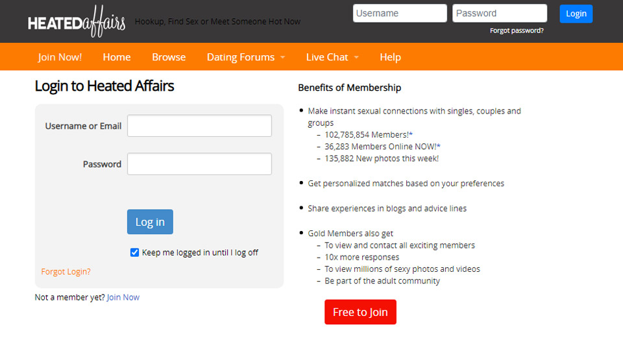The image size is (623, 364).
Task: Focus the header Username field
Action: (x=400, y=14)
